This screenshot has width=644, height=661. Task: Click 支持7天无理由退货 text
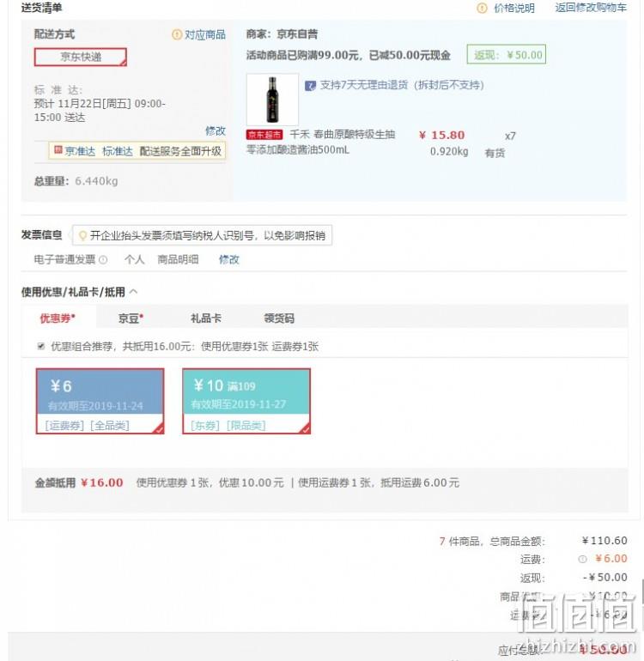(x=402, y=85)
